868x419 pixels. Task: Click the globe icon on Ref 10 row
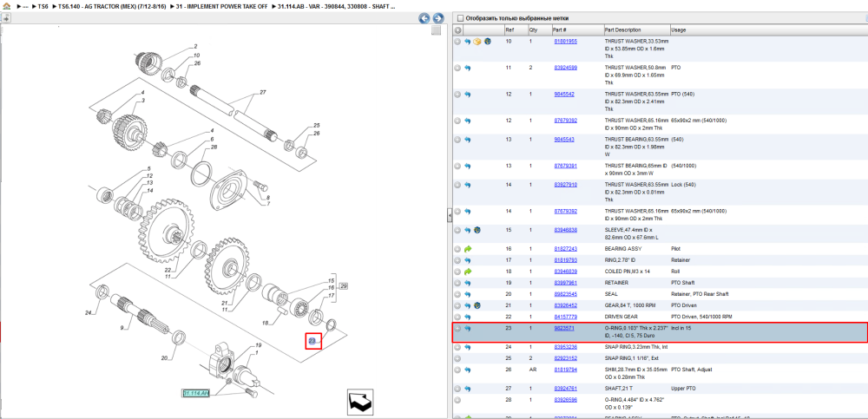[x=487, y=42]
